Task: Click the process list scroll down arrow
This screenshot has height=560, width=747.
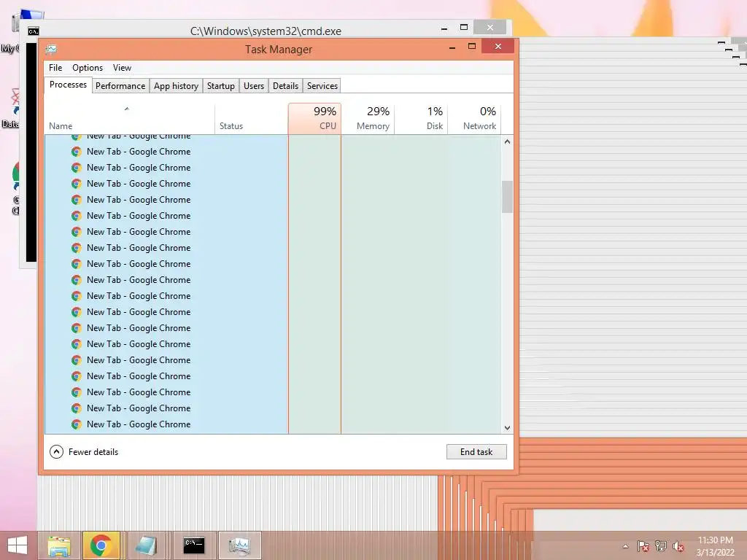Action: click(x=508, y=427)
